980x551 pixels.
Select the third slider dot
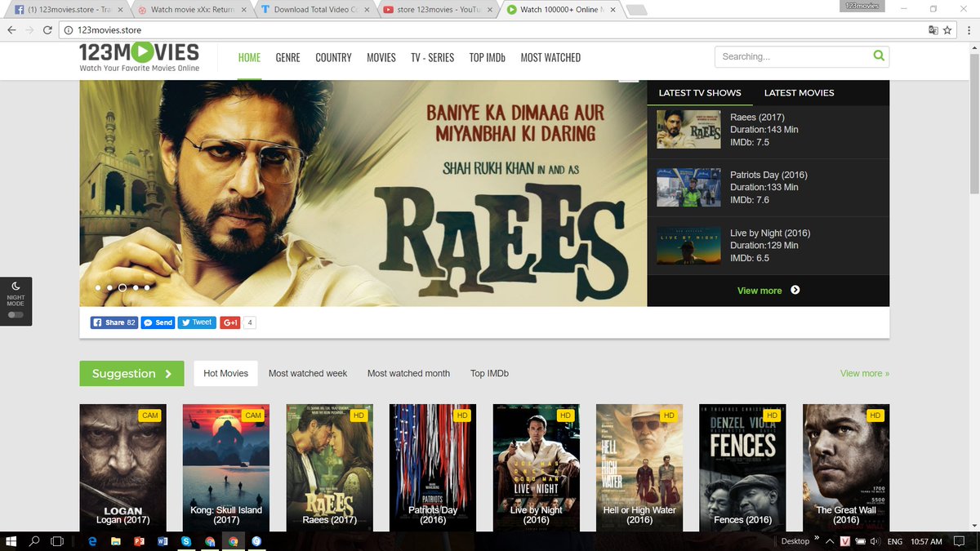pos(122,288)
